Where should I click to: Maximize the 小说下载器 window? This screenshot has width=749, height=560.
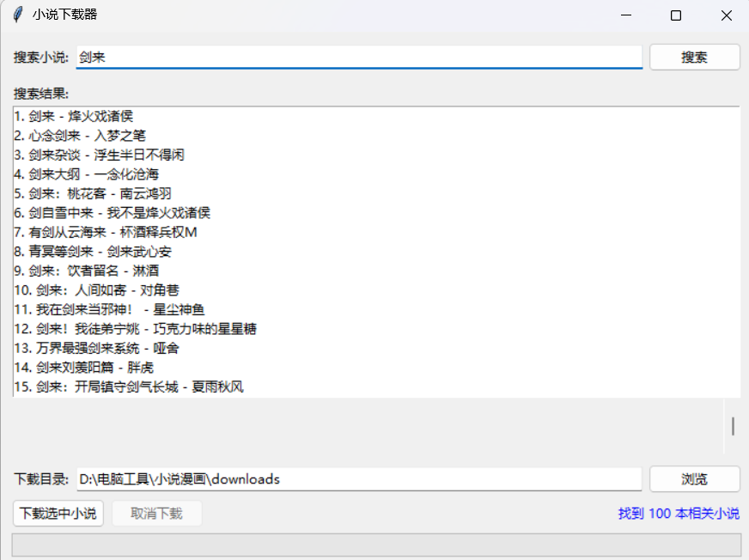[676, 15]
